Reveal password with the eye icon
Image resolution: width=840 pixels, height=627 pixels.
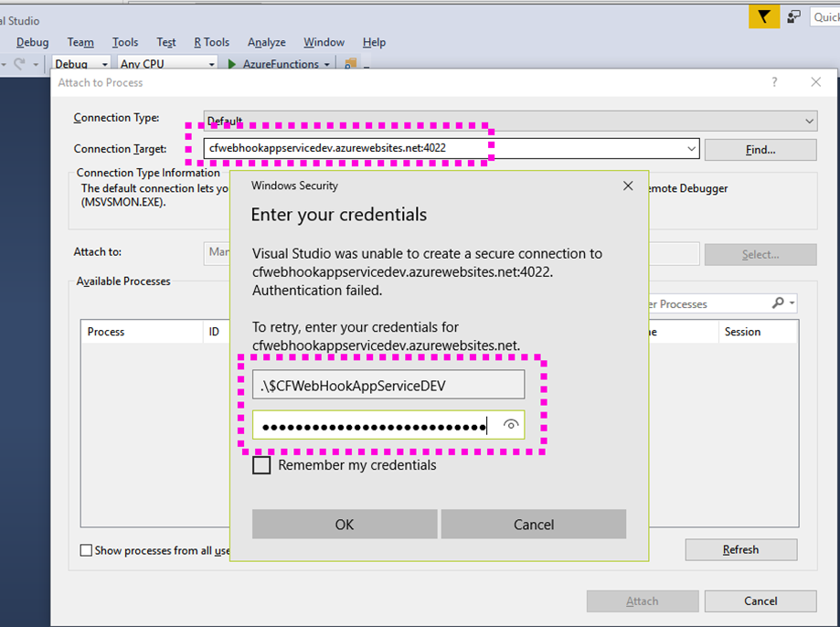coord(511,425)
